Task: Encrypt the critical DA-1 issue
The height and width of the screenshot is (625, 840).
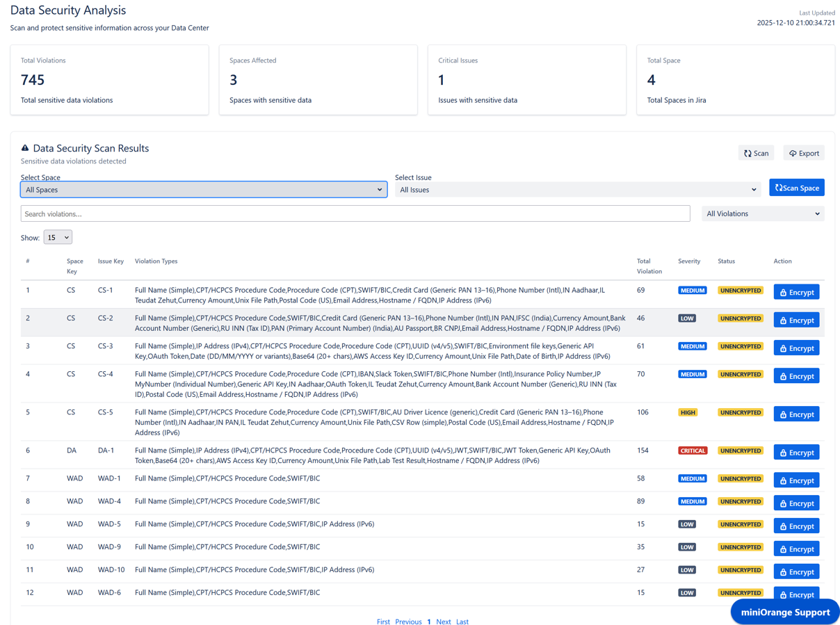Action: click(796, 453)
